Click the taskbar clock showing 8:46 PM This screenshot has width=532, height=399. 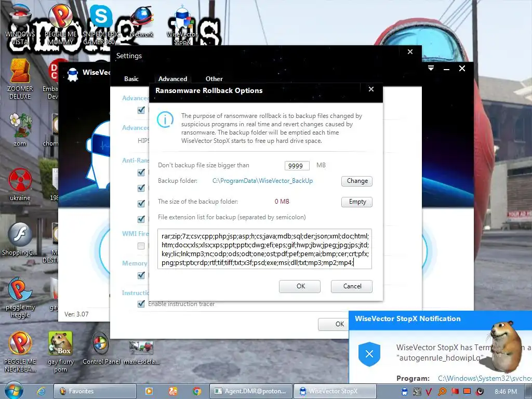pos(506,392)
